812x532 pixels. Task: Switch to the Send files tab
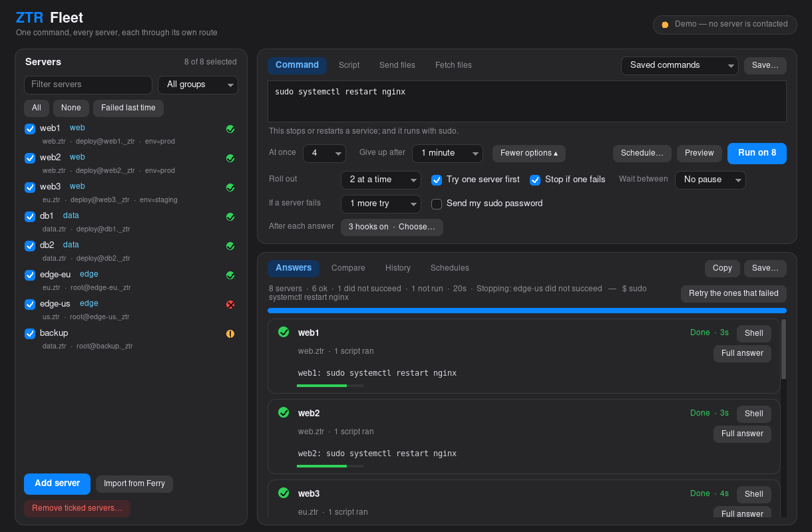click(397, 65)
